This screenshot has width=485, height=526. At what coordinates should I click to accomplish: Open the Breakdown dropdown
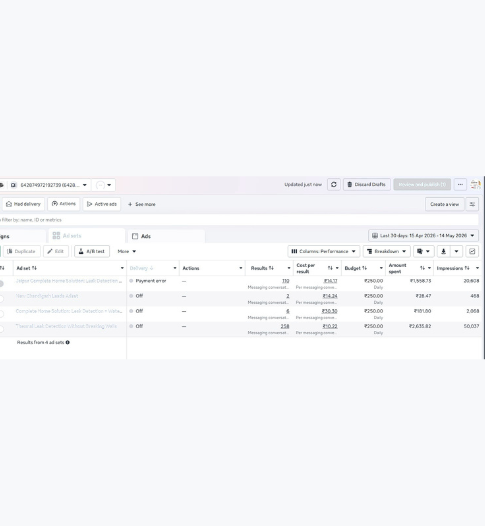(x=387, y=251)
